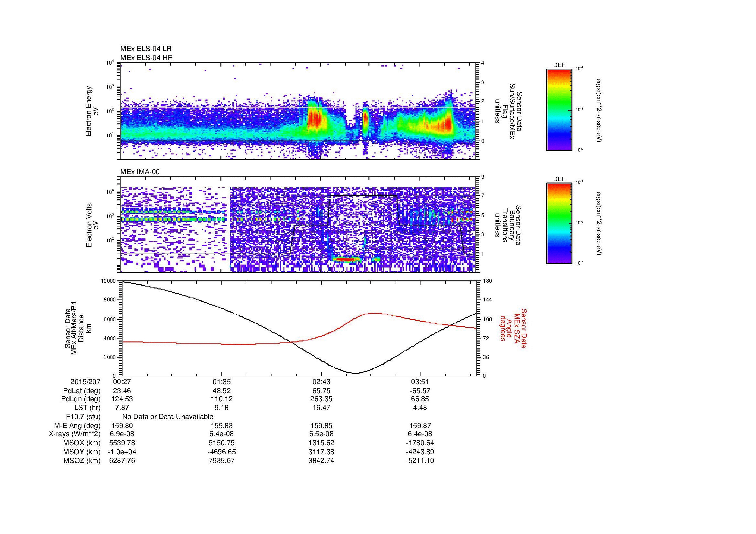Click the lower 'ergs/(cm**2-sr-sec-eV)' unit label
Image resolution: width=756 pixels, height=534 pixels.
click(599, 224)
